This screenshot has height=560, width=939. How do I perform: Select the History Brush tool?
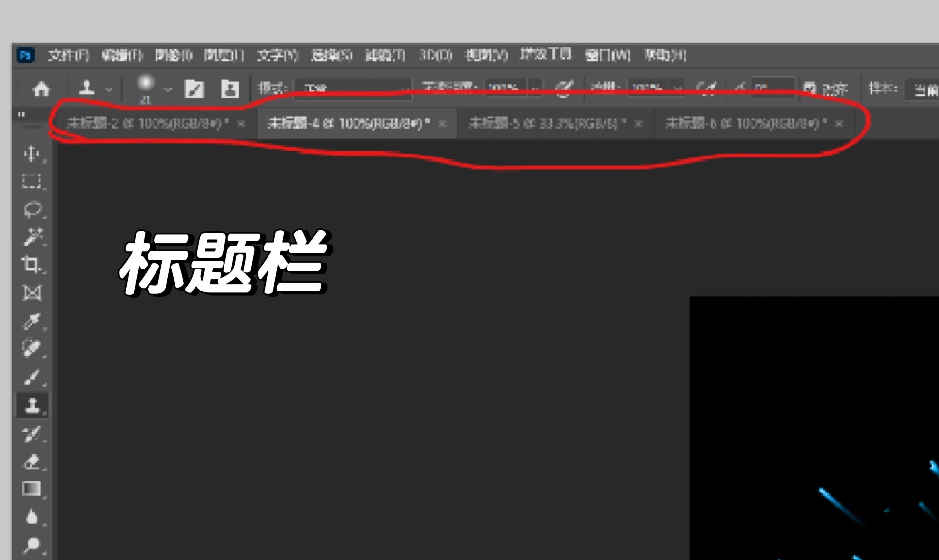32,434
